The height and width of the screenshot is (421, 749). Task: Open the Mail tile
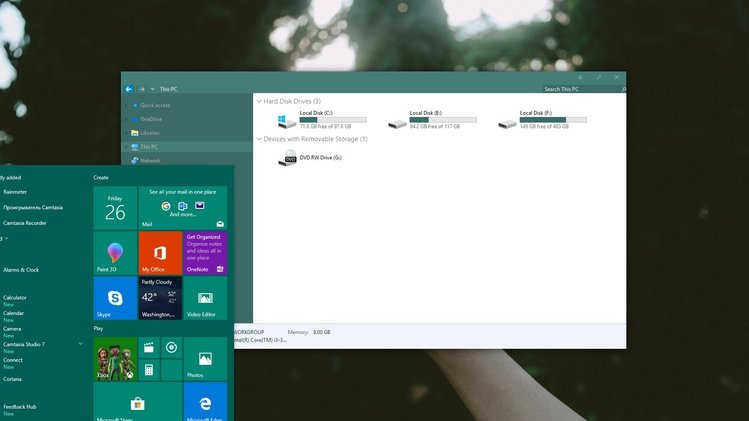pyautogui.click(x=183, y=208)
